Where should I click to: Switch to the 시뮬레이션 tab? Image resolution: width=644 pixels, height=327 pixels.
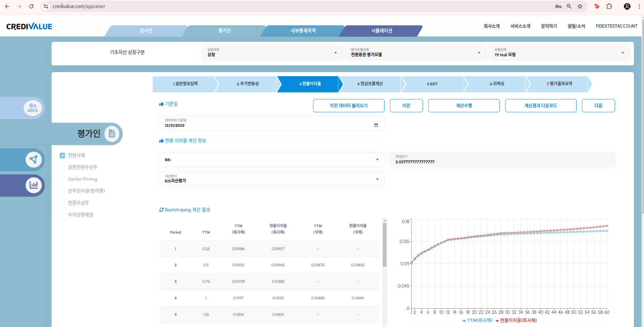(381, 31)
